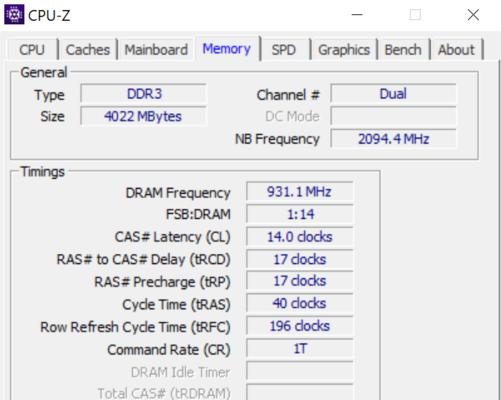Click the Channel # label
Image resolution: width=501 pixels, height=400 pixels.
point(288,95)
